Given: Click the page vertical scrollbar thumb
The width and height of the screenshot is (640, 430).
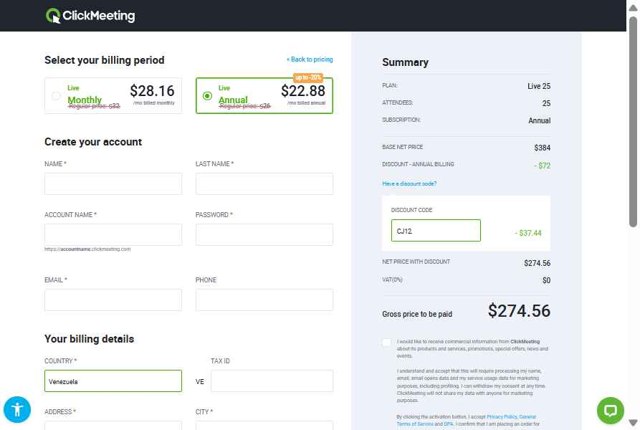Looking at the screenshot, I should tap(633, 121).
